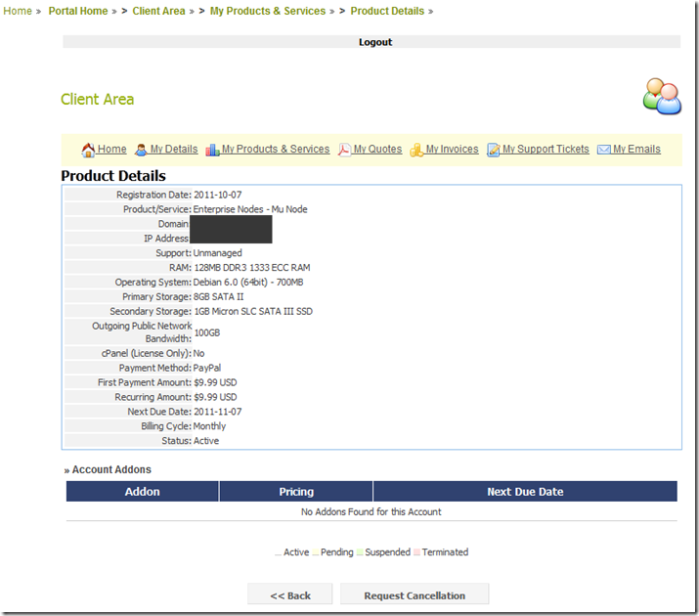Click the Next Due Date column header

pyautogui.click(x=525, y=491)
